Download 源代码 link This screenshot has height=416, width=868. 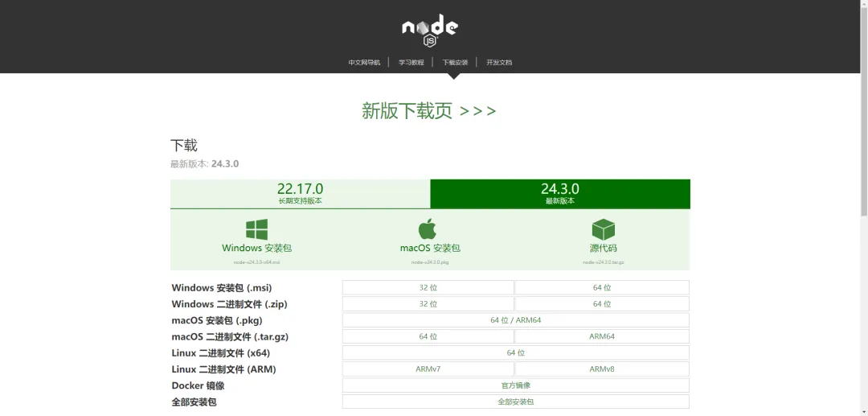click(603, 248)
